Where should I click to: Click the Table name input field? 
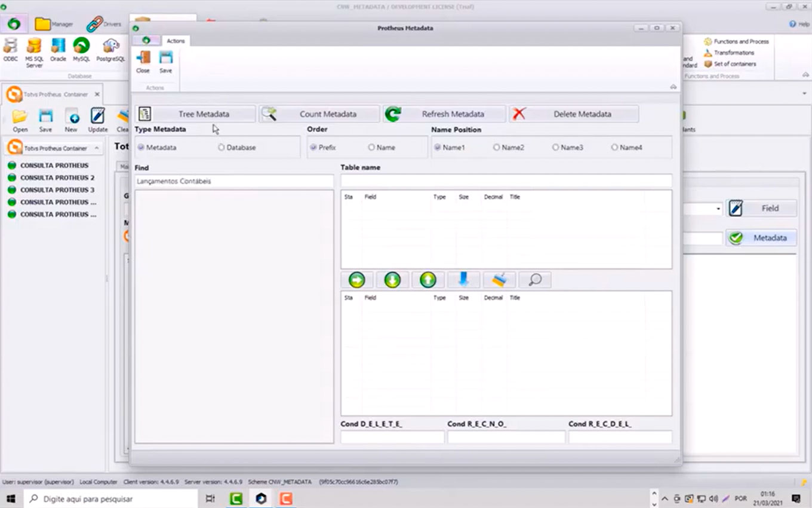[506, 180]
